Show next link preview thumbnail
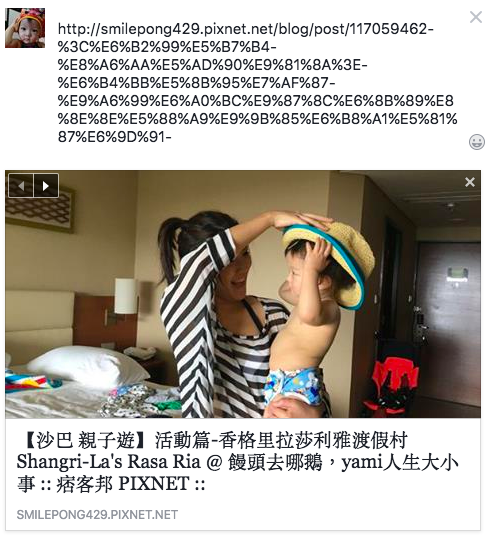This screenshot has width=491, height=536. pyautogui.click(x=46, y=186)
